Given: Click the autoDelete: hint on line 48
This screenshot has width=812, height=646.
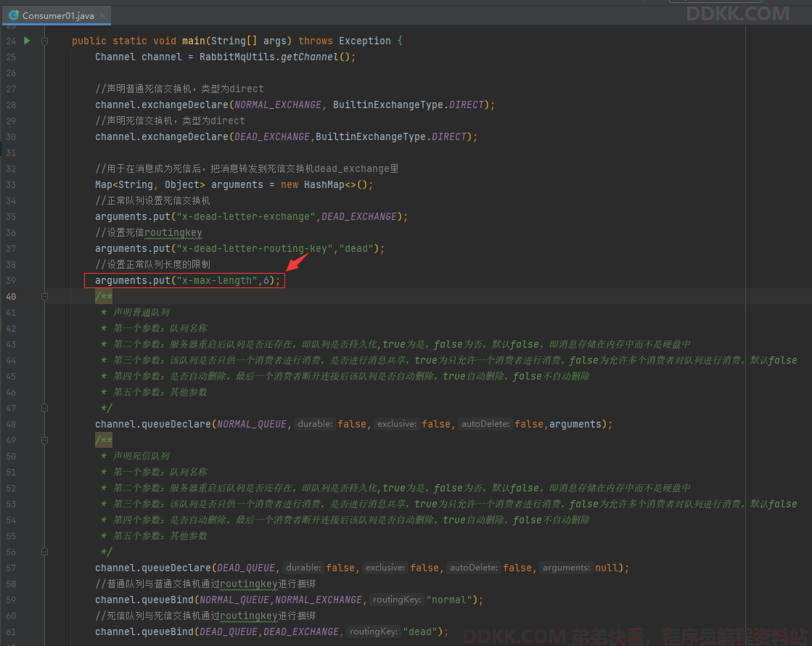Looking at the screenshot, I should coord(485,424).
